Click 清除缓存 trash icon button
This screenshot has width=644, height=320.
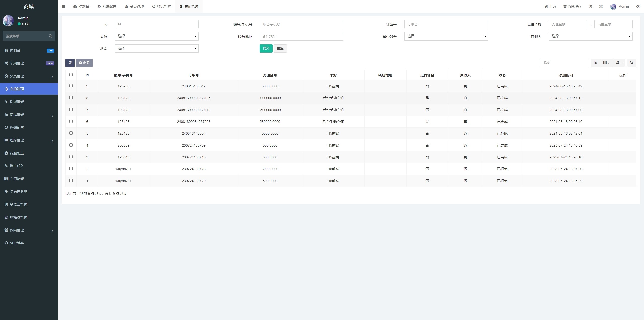point(572,6)
